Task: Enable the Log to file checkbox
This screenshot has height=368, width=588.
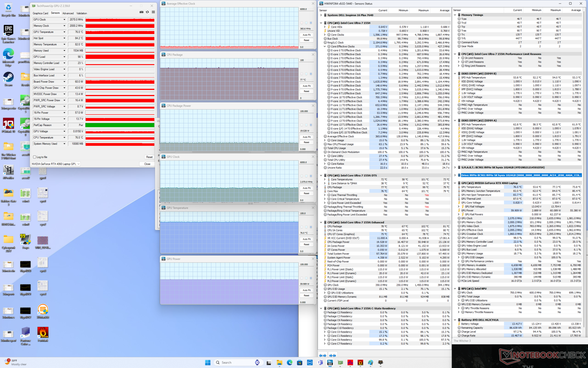Action: 35,157
